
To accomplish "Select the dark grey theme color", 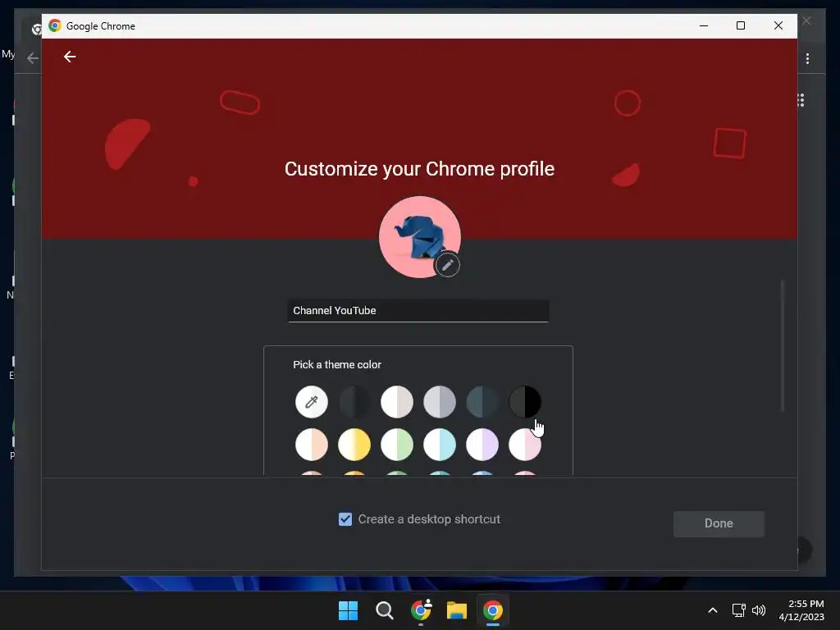I will 354,402.
